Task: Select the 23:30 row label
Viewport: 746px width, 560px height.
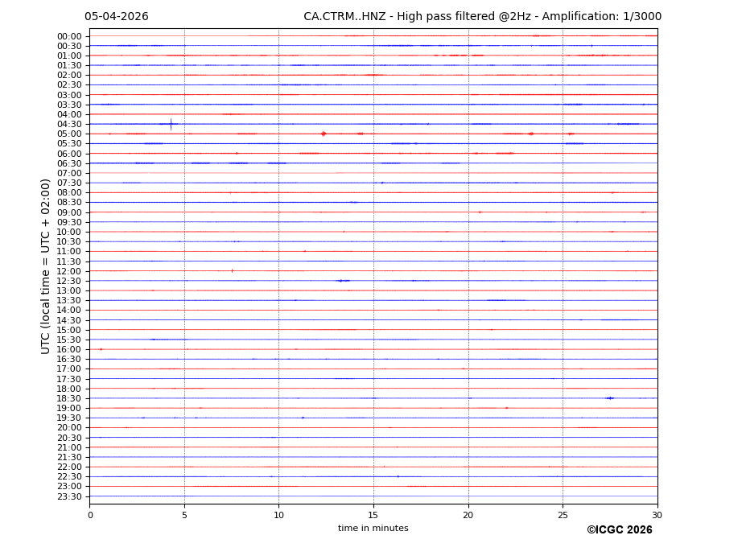Action: [69, 496]
